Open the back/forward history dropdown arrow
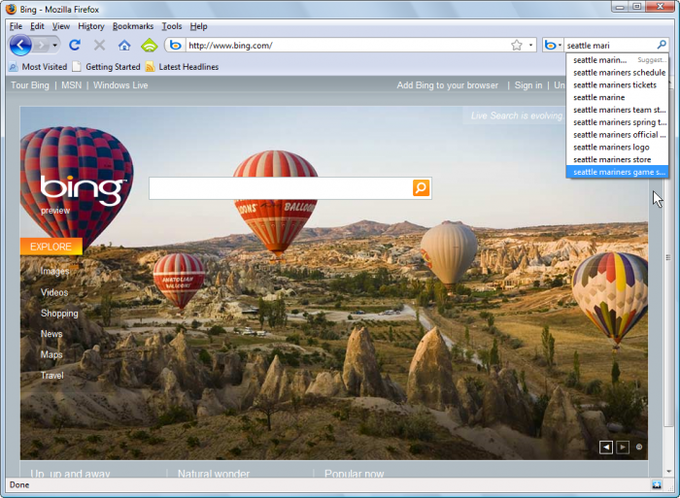 pos(55,45)
